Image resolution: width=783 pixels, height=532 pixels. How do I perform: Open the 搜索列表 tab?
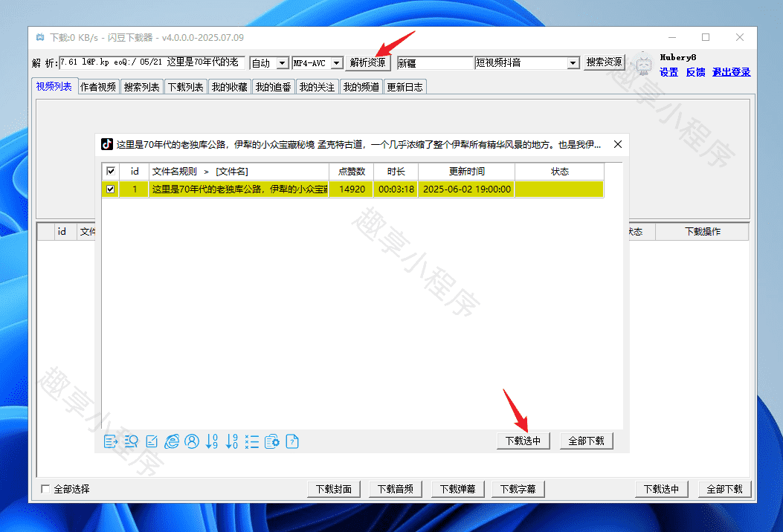click(142, 87)
